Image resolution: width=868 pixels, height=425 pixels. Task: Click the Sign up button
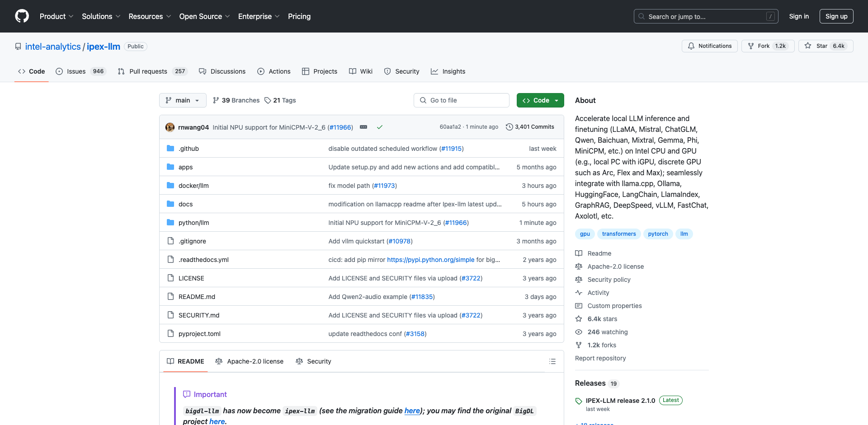pyautogui.click(x=836, y=16)
